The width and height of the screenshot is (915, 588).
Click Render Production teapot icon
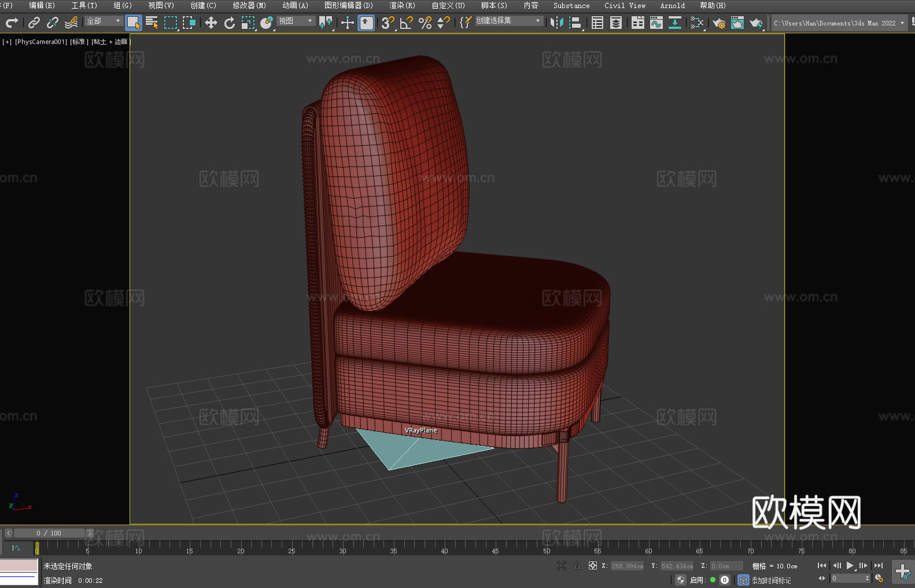(756, 23)
